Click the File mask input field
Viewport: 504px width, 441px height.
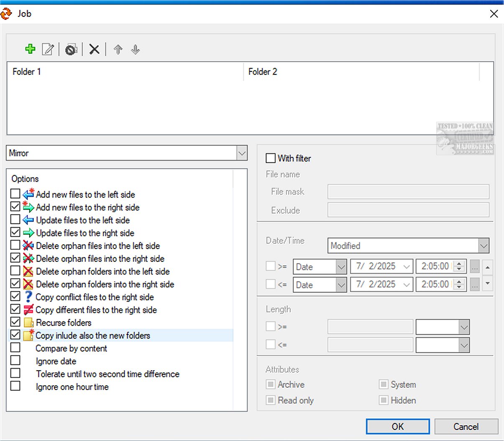[x=408, y=192]
